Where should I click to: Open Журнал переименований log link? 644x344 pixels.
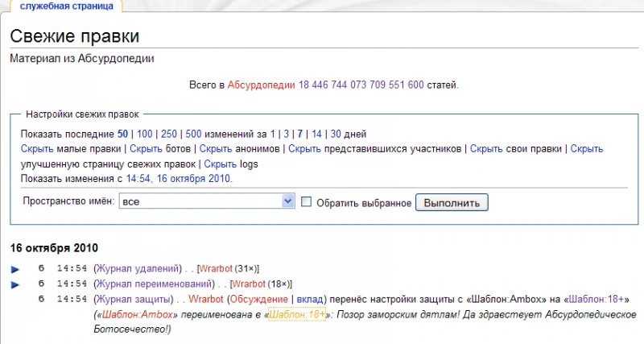click(154, 284)
